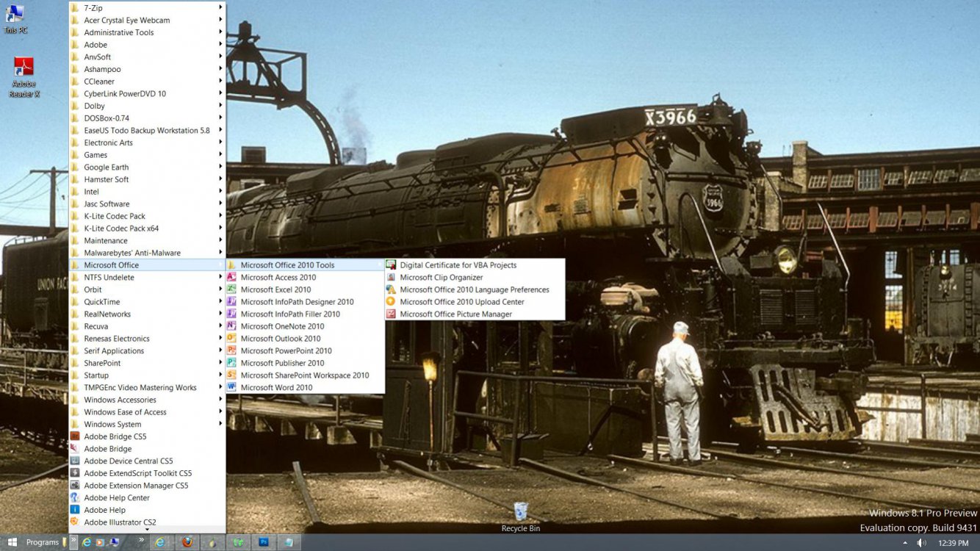The height and width of the screenshot is (551, 980).
Task: Open Microsoft Office 2010 Upload Center
Action: point(475,302)
